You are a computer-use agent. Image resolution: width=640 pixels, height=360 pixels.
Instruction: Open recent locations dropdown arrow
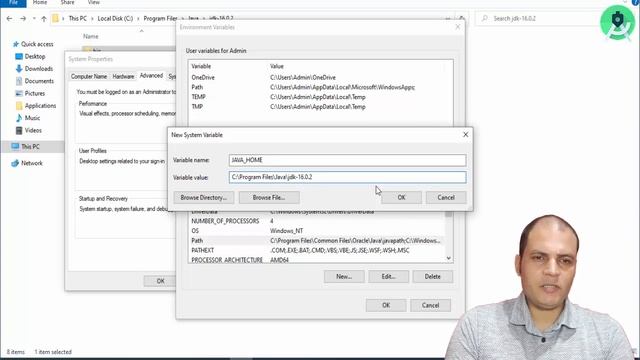(x=34, y=18)
